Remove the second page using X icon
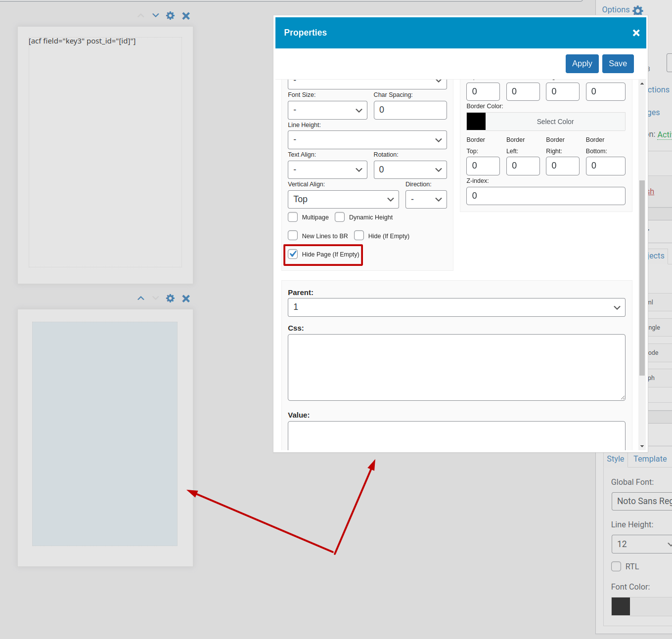672x639 pixels. (186, 298)
